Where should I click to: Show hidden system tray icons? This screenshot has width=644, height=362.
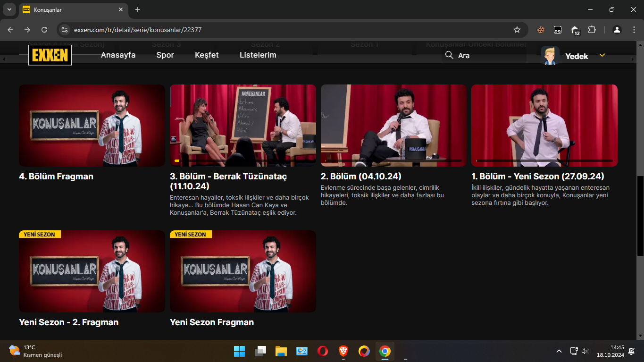[x=559, y=351]
